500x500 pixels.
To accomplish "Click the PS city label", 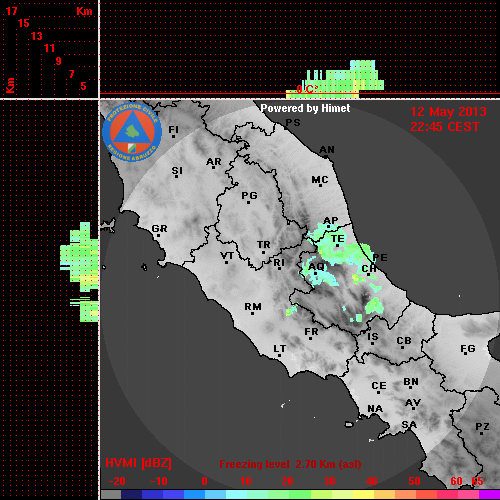I will (x=293, y=123).
